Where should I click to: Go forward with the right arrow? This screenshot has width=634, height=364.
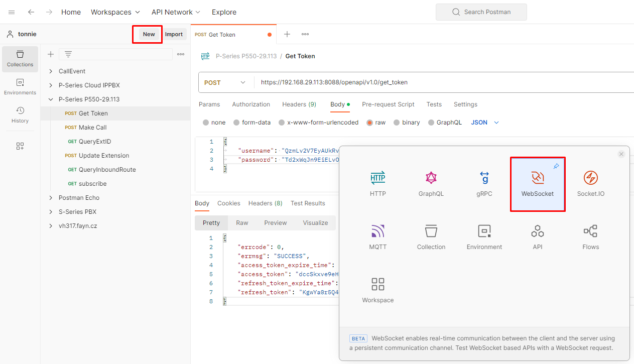(x=49, y=12)
